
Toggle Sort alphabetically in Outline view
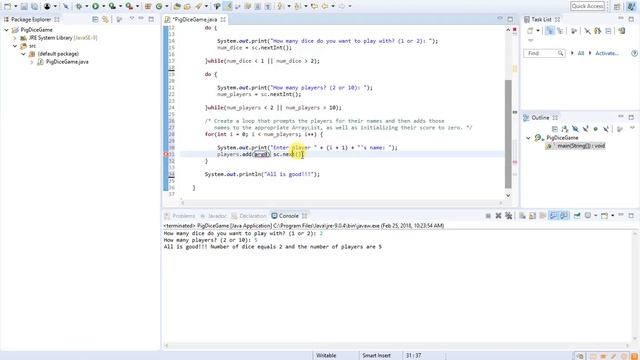[565, 129]
